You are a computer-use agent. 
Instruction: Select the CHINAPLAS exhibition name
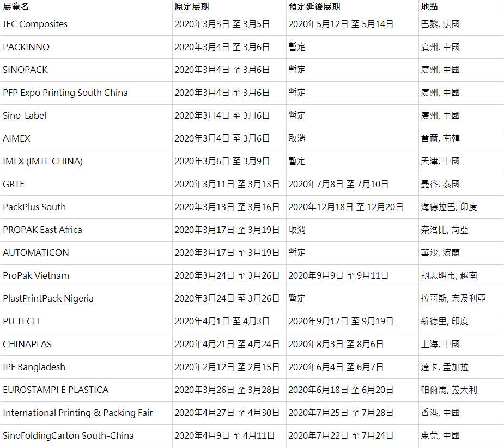coord(27,344)
